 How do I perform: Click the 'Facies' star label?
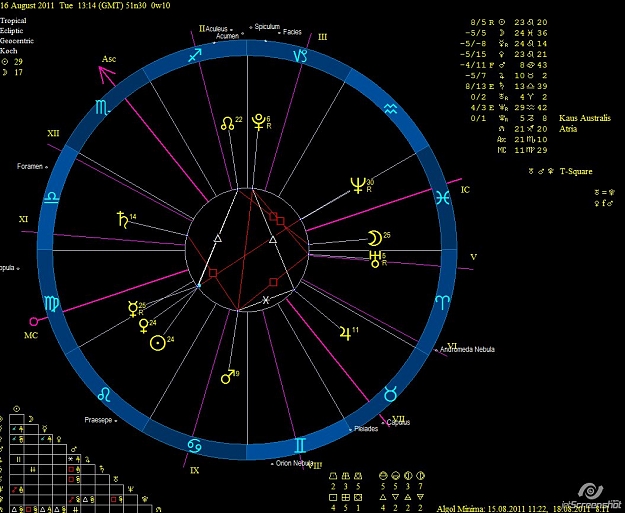(x=292, y=32)
